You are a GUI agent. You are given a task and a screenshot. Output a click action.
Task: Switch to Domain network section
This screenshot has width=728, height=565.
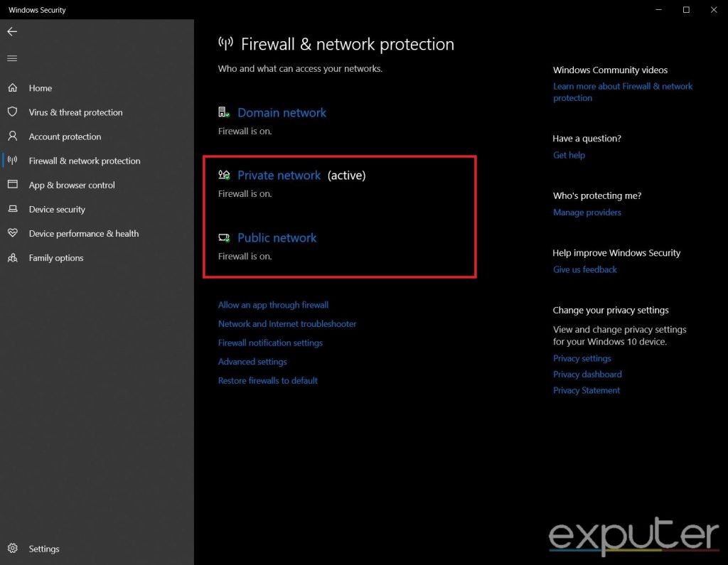click(x=282, y=112)
